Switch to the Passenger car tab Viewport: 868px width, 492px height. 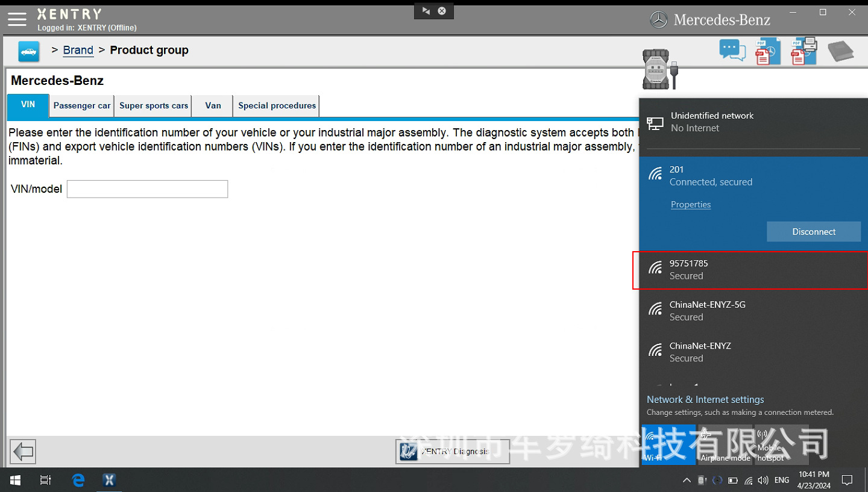[82, 106]
